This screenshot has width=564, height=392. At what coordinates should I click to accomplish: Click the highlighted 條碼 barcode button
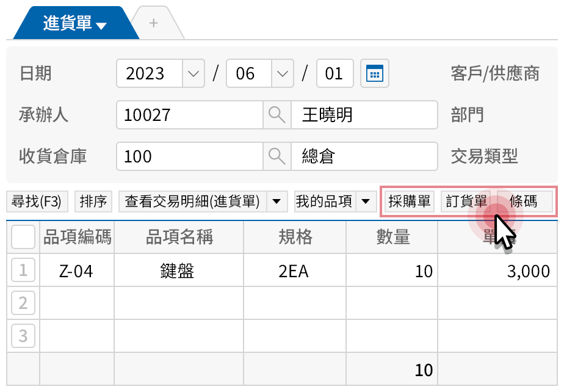pos(524,201)
